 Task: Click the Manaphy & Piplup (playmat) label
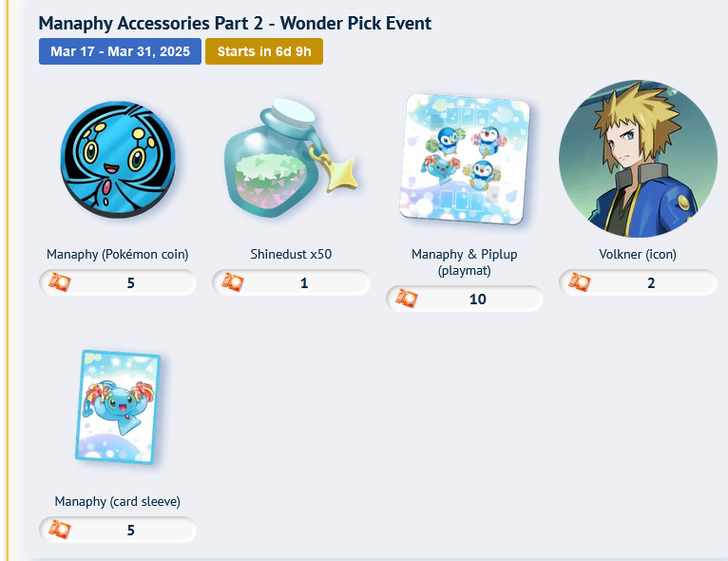pyautogui.click(x=465, y=262)
